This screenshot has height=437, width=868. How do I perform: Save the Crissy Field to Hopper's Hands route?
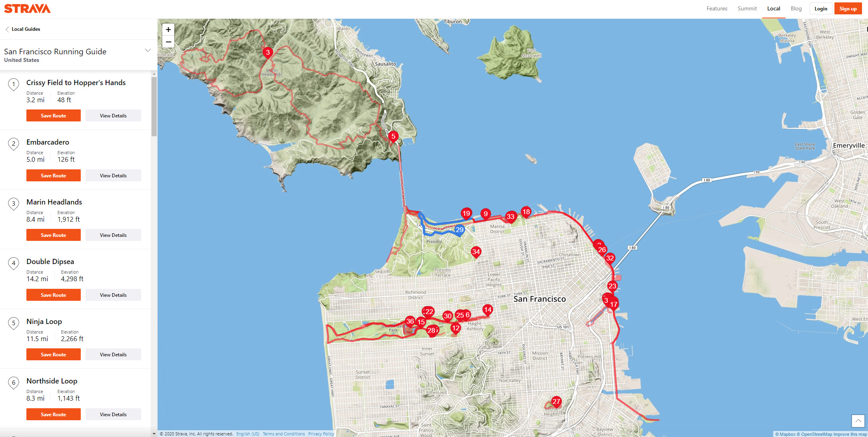[x=54, y=116]
